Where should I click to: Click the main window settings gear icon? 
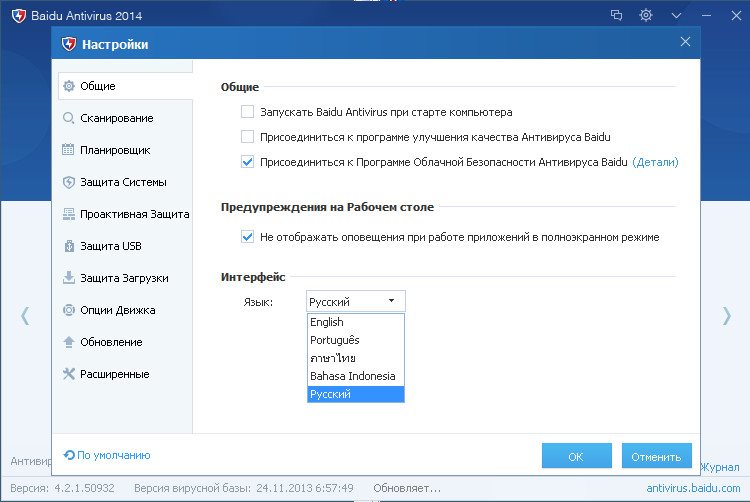(x=646, y=15)
